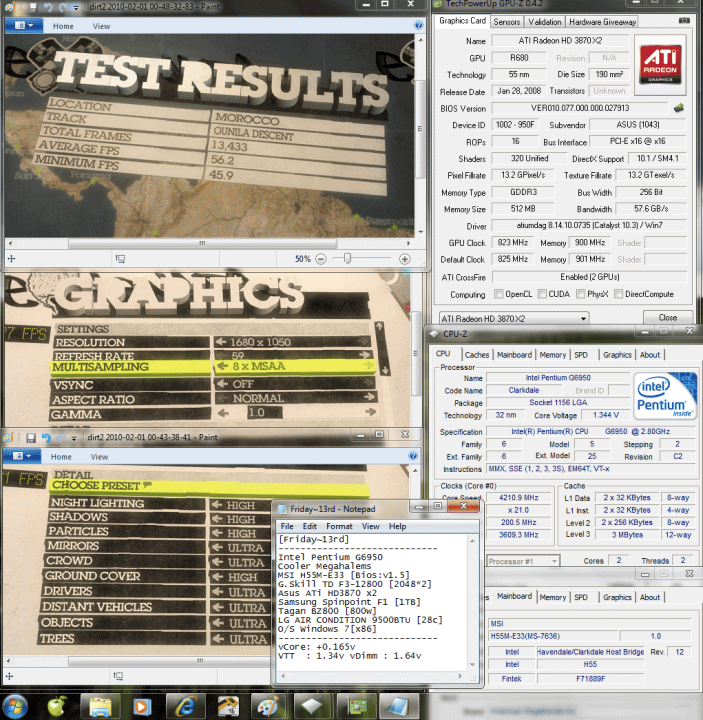Click the GPU-Z screenshot camera icon
Screen dimensions: 703x720
(684, 21)
